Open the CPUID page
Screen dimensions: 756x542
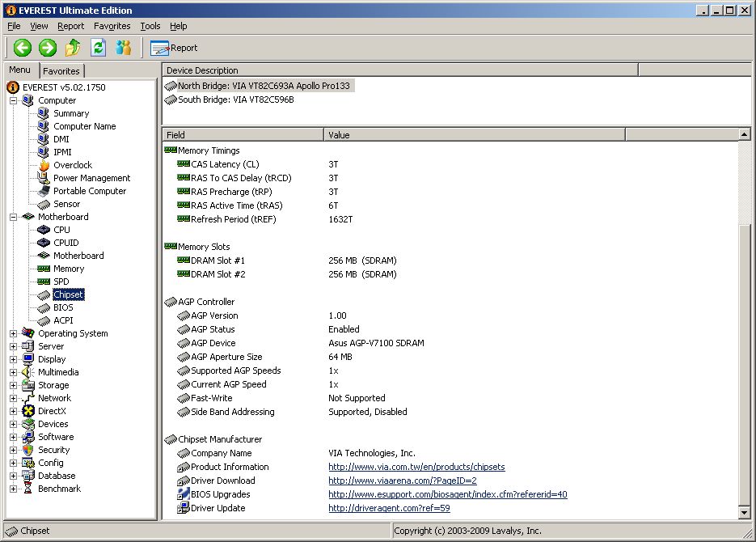(x=66, y=243)
